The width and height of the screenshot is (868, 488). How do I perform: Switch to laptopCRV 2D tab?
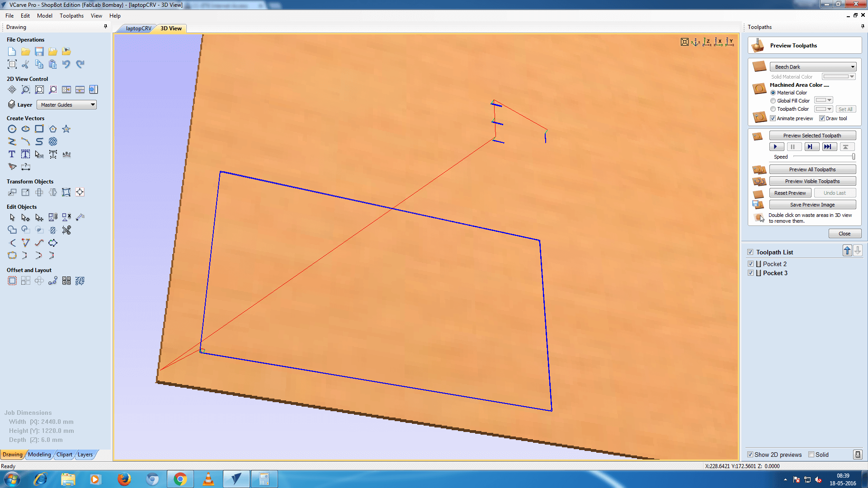coord(138,28)
